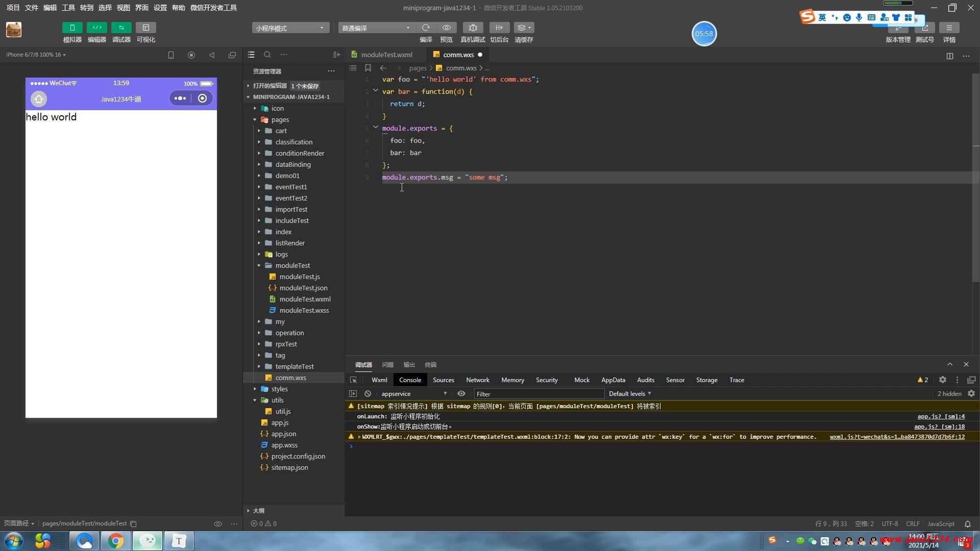
Task: Open resource manager more options
Action: pyautogui.click(x=331, y=71)
